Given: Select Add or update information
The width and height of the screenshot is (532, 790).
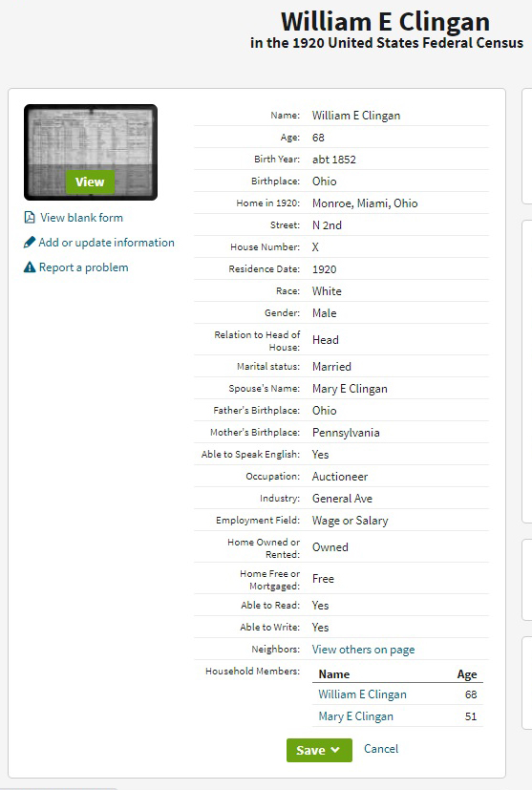Looking at the screenshot, I should (107, 243).
